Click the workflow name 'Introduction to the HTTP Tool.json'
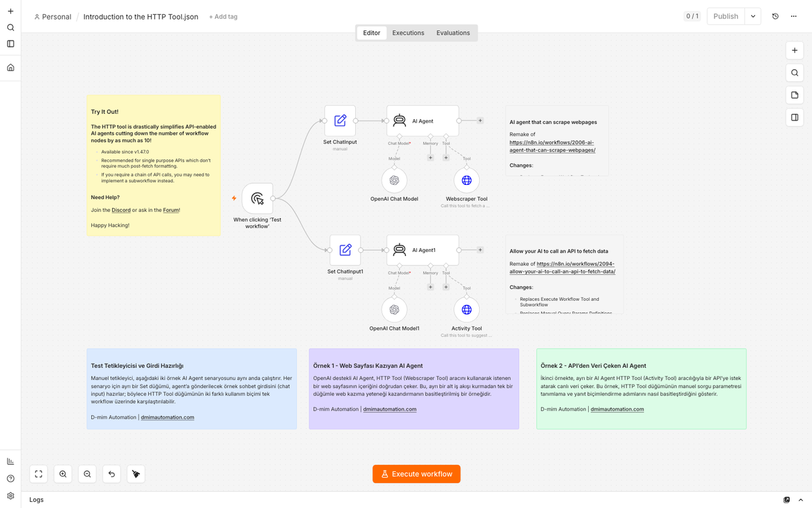Image resolution: width=812 pixels, height=508 pixels. pyautogui.click(x=141, y=16)
